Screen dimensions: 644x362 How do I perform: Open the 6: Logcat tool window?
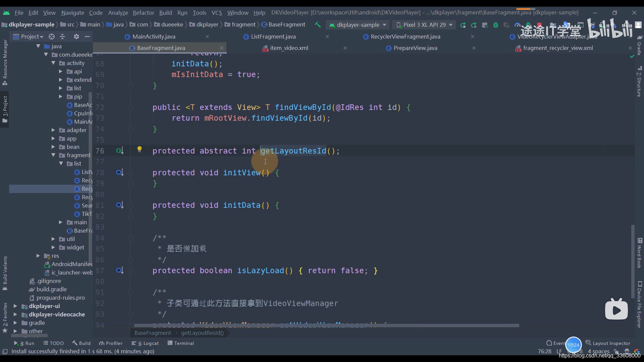[145, 343]
